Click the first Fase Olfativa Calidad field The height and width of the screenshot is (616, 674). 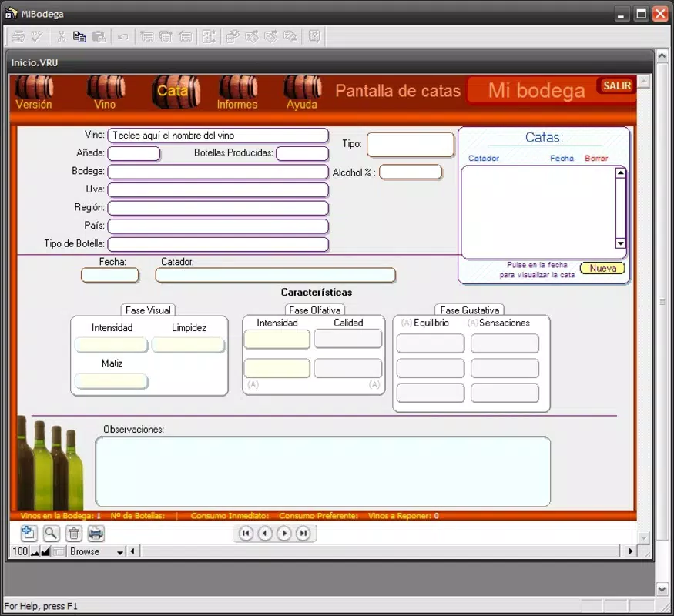click(x=347, y=339)
